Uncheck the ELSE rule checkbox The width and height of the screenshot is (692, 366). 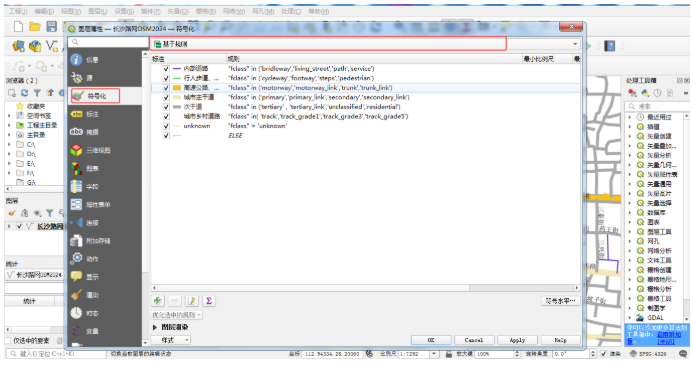[x=166, y=136]
